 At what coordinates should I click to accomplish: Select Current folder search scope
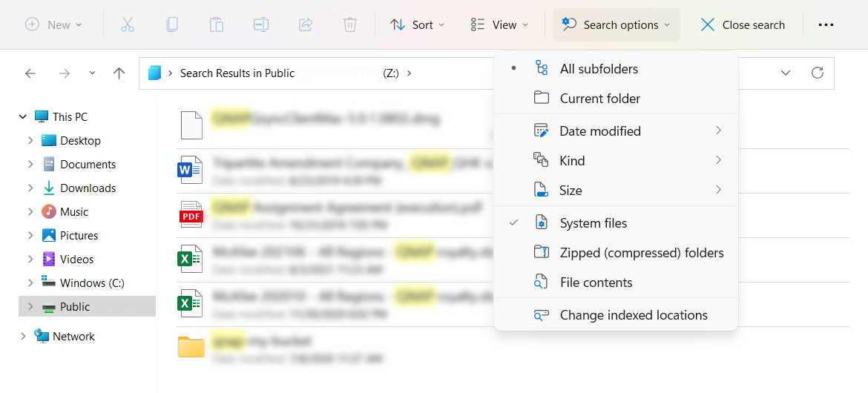coord(599,99)
